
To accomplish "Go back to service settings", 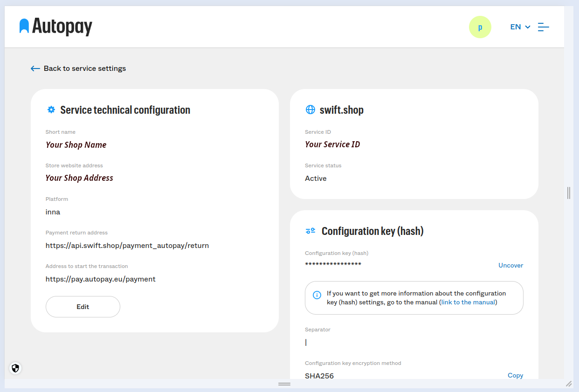I will tap(78, 69).
